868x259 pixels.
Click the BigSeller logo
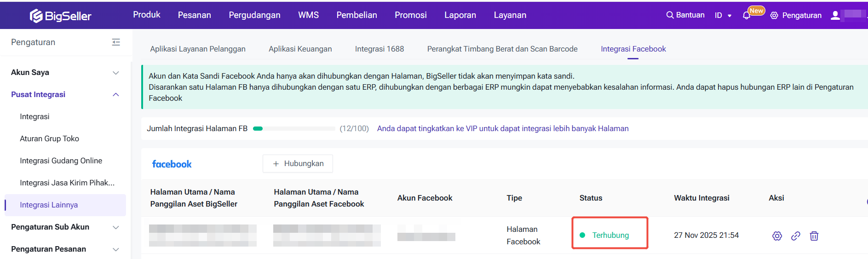[x=61, y=16]
